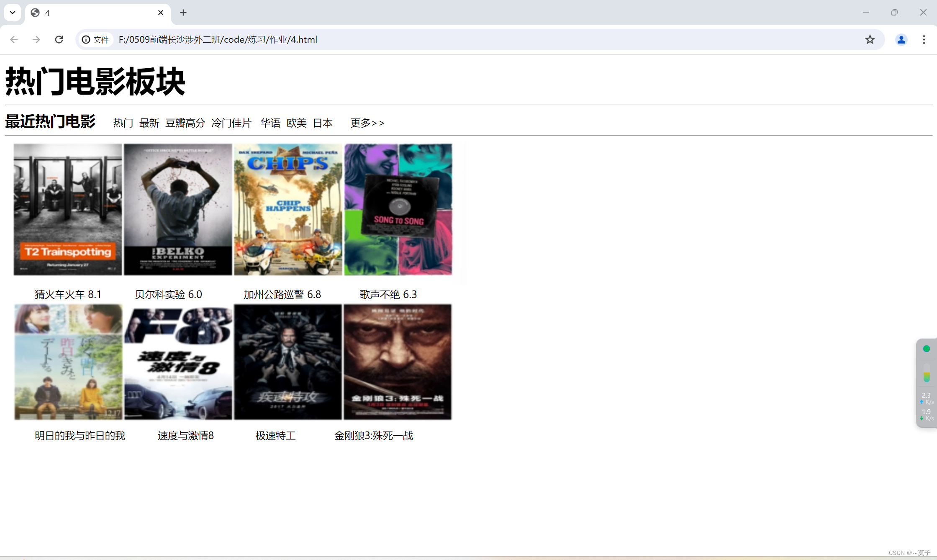Close the tab titled 4
This screenshot has height=560, width=937.
click(161, 13)
